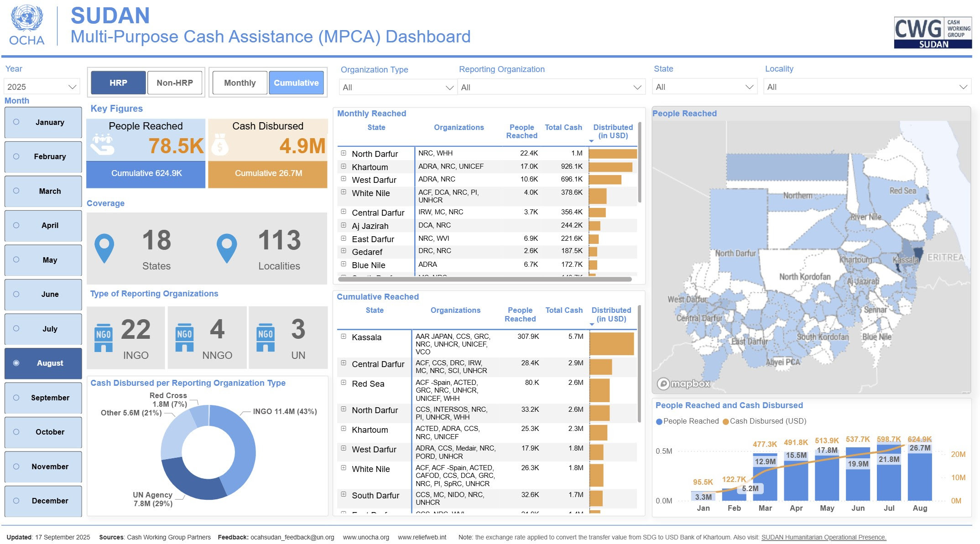This screenshot has width=980, height=544.
Task: Click the OCHA logo icon
Action: (x=26, y=18)
